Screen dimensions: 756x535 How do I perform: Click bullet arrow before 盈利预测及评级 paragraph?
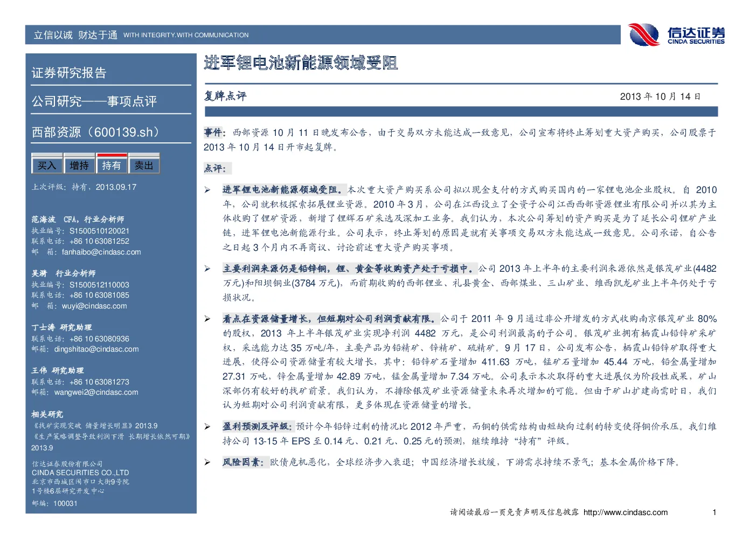(x=207, y=427)
